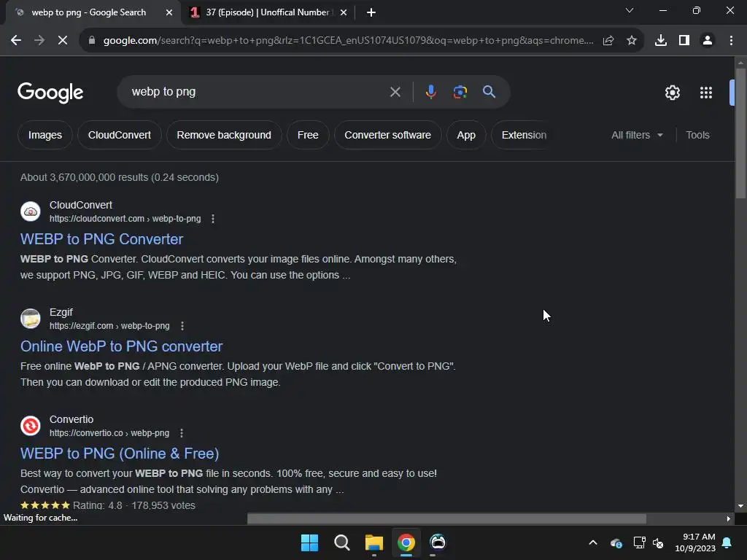Close the '37 (Episode)' tab
Viewport: 747px width, 560px height.
pos(344,12)
